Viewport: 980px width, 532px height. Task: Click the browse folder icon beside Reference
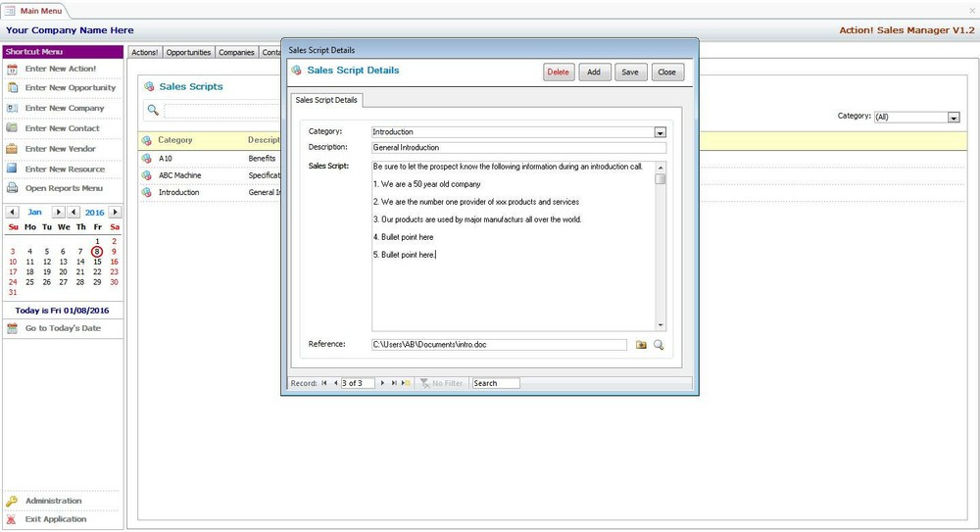[x=641, y=345]
